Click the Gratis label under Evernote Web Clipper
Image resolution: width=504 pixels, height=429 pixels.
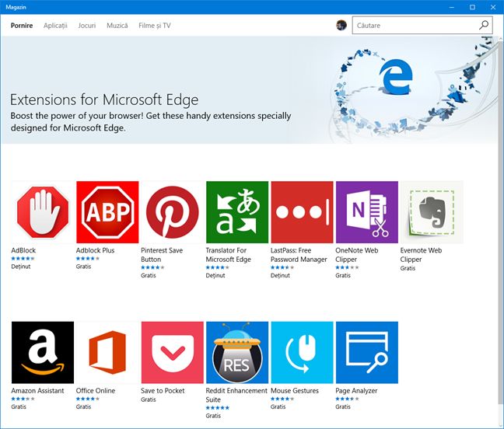coord(408,268)
